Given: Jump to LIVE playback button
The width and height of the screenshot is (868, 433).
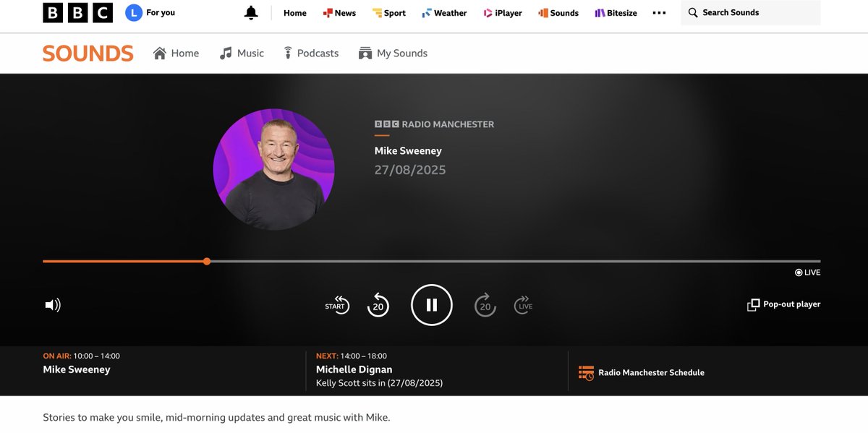Looking at the screenshot, I should [x=524, y=305].
